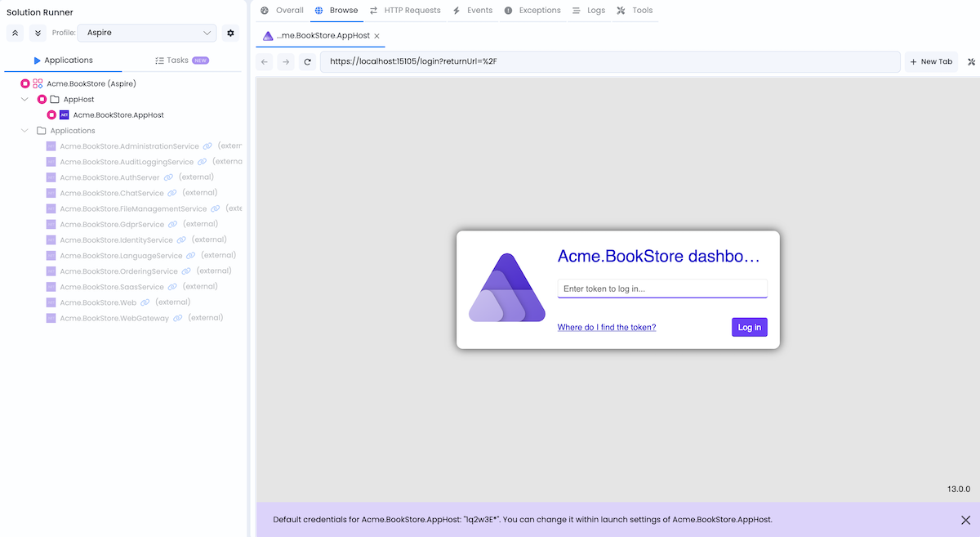Collapse all nodes with the double-chevron up icon

15,34
